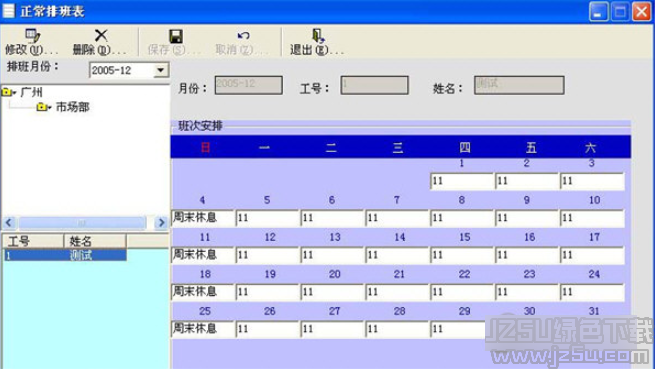Click the 修改 (Modify) toolbar icon
This screenshot has height=369, width=655.
(x=33, y=36)
